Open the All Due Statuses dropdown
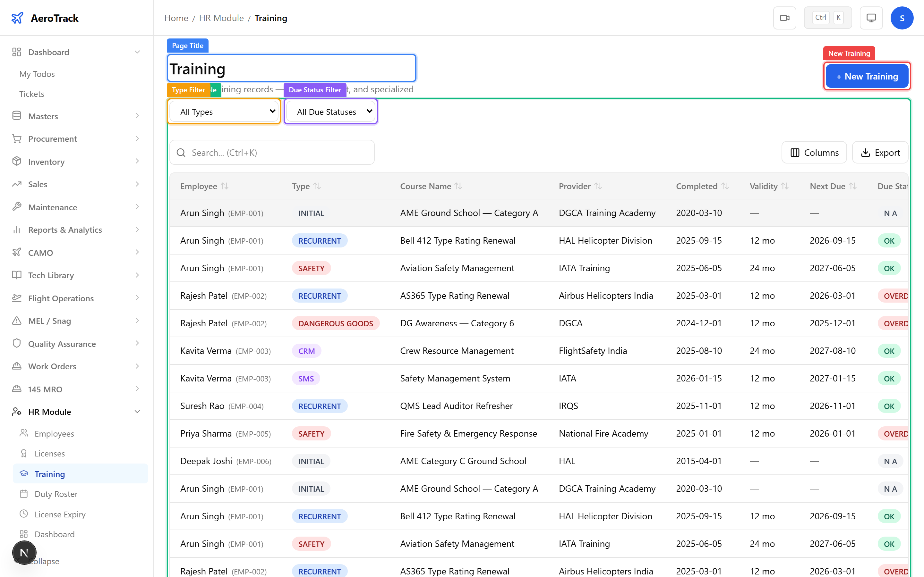This screenshot has width=924, height=577. tap(330, 112)
